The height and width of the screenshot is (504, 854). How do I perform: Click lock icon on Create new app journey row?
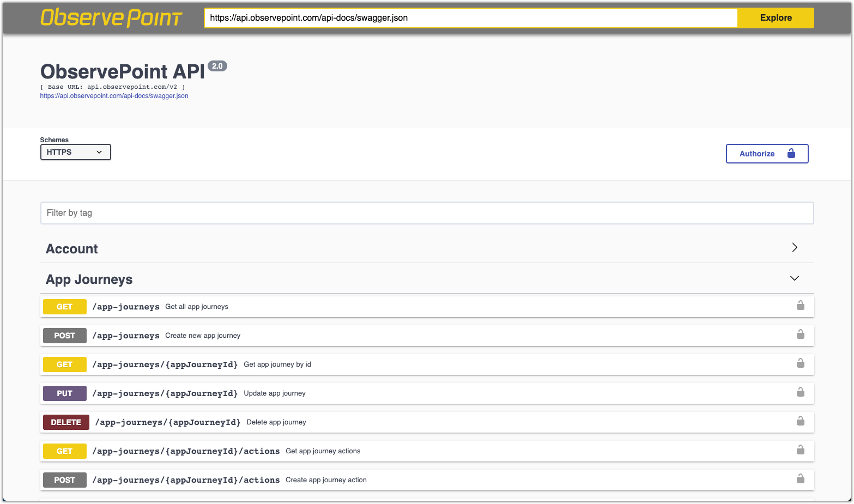(801, 334)
